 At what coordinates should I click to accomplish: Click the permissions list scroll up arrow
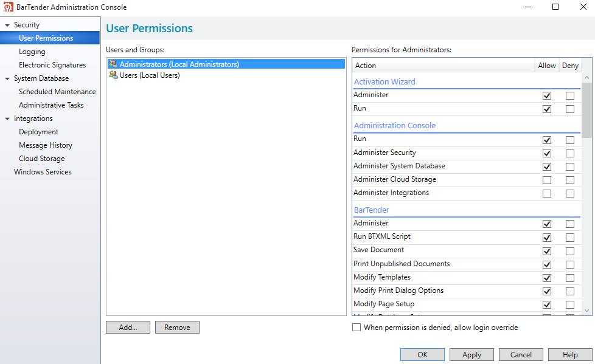click(586, 77)
